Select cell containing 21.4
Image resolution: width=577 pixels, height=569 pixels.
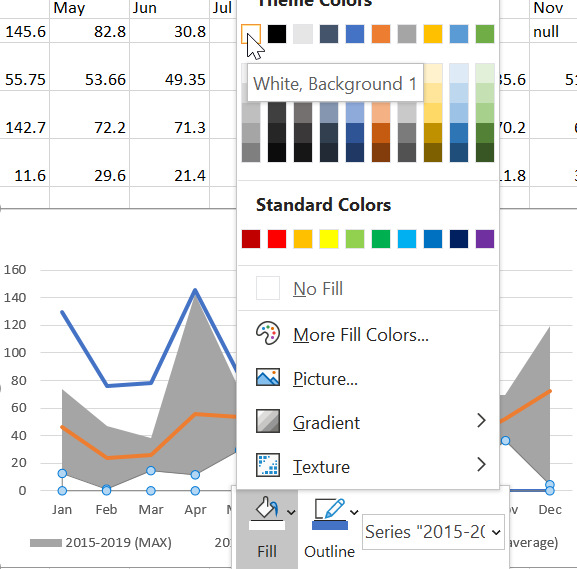pos(169,163)
